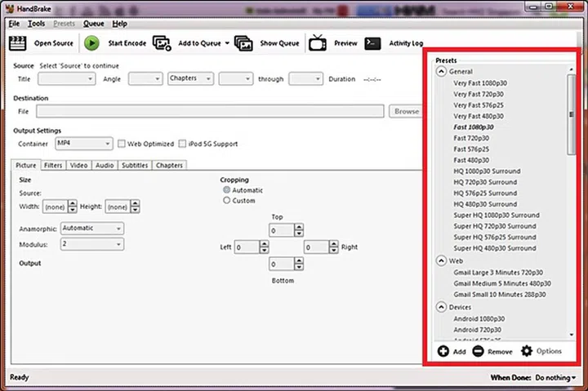Click the Show Queue label
588x391 pixels.
coord(280,43)
